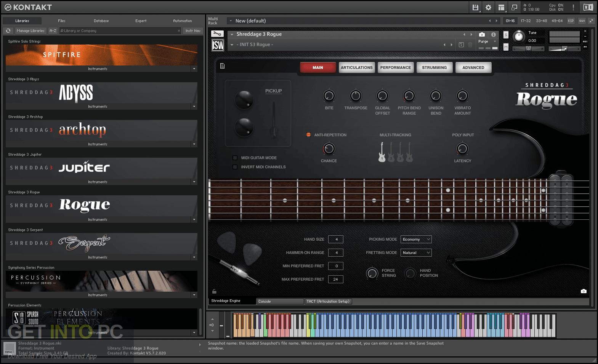
Task: Click the lock icon at bottom-left of instrument
Action: (214, 291)
